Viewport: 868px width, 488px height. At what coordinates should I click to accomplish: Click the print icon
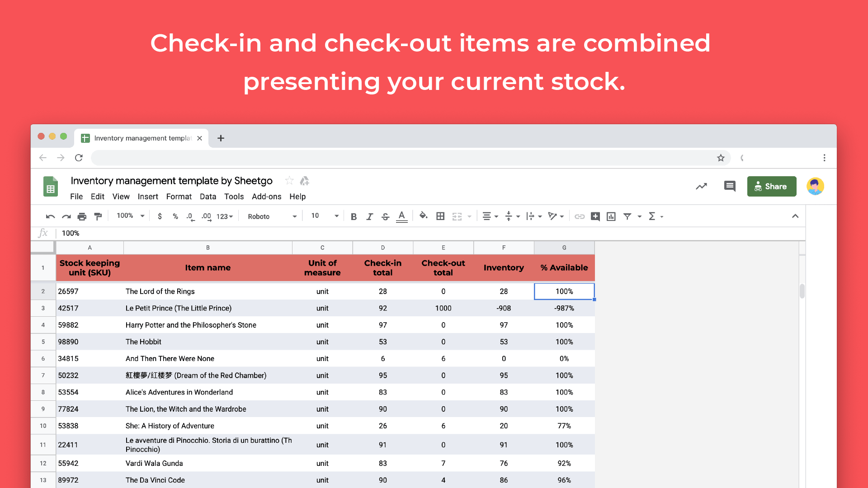[82, 216]
